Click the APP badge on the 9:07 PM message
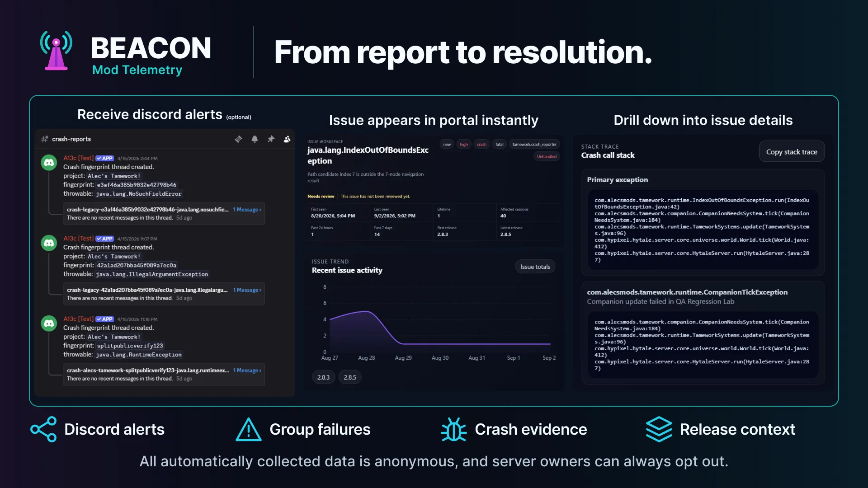This screenshot has height=488, width=868. tap(105, 239)
